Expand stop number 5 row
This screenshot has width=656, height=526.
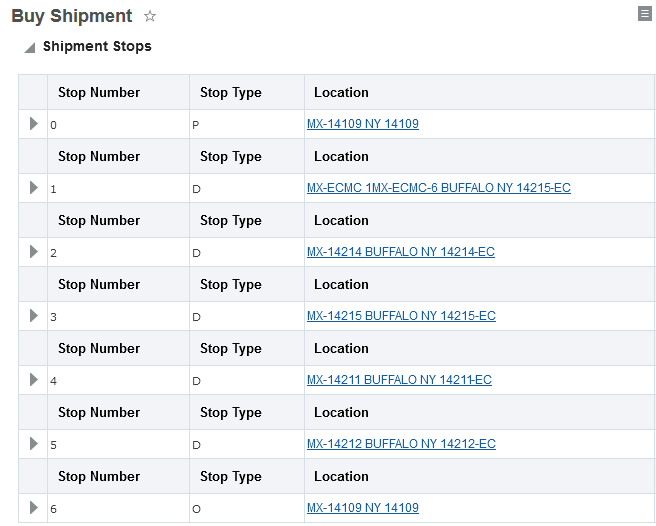(33, 444)
